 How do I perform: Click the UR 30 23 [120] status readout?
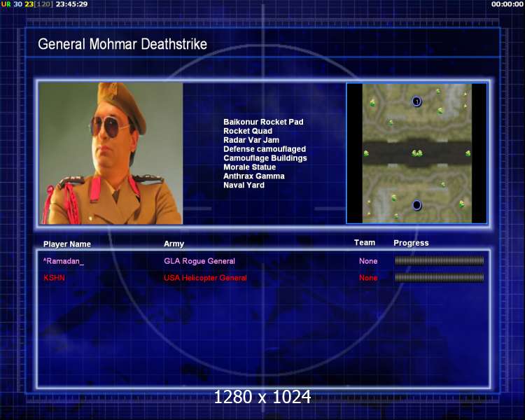(27, 4)
